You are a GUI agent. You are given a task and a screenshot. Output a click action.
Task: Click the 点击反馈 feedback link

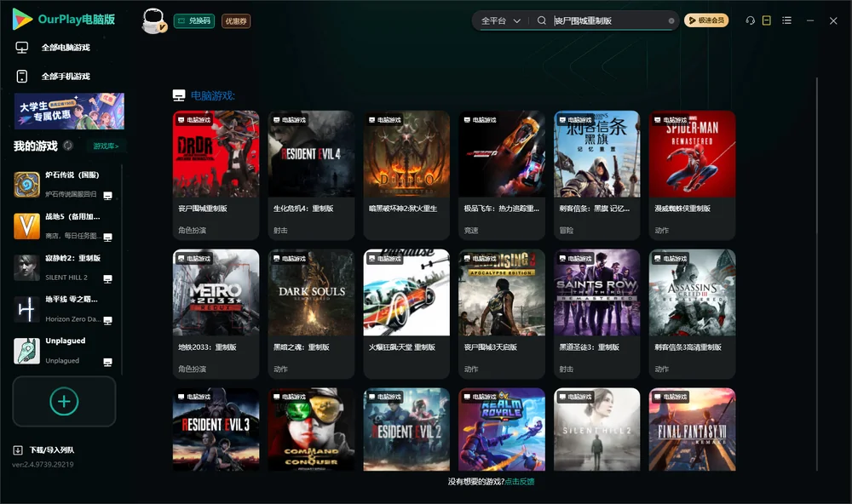520,482
